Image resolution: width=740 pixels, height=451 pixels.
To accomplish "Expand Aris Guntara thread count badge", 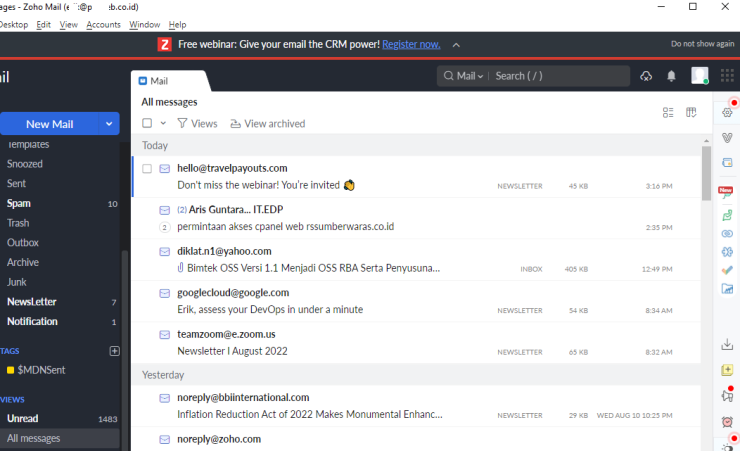I will coord(164,227).
